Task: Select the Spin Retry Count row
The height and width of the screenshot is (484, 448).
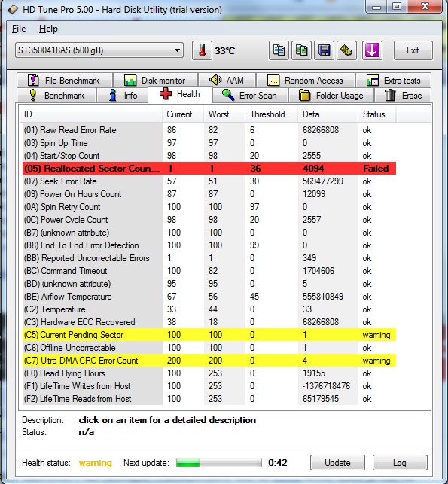Action: [209, 207]
